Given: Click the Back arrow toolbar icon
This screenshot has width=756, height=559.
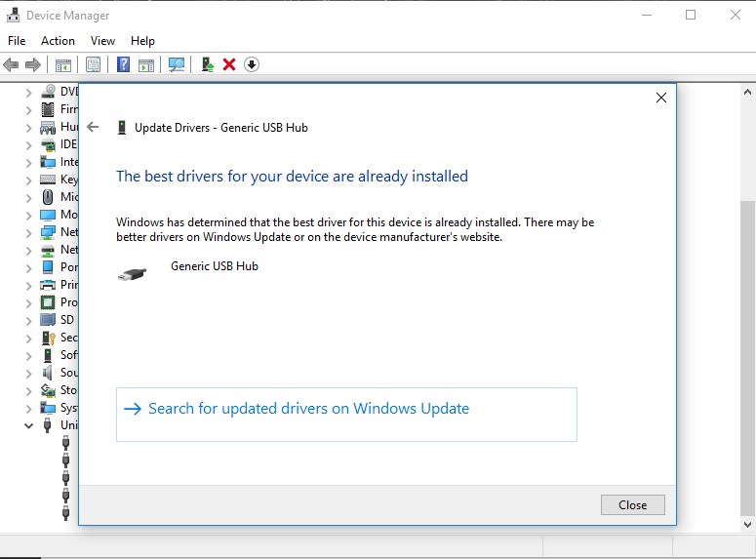Looking at the screenshot, I should tap(11, 64).
